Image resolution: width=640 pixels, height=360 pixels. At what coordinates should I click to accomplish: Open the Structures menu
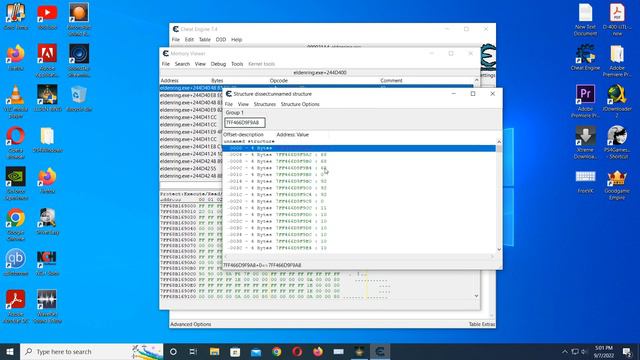(x=264, y=104)
